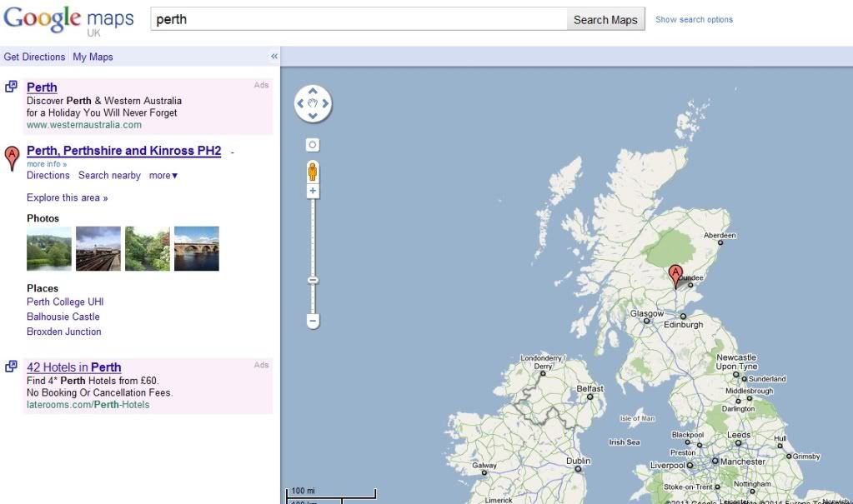Click Aberdeen city label on map
Screen dimensions: 853x504
coord(720,236)
